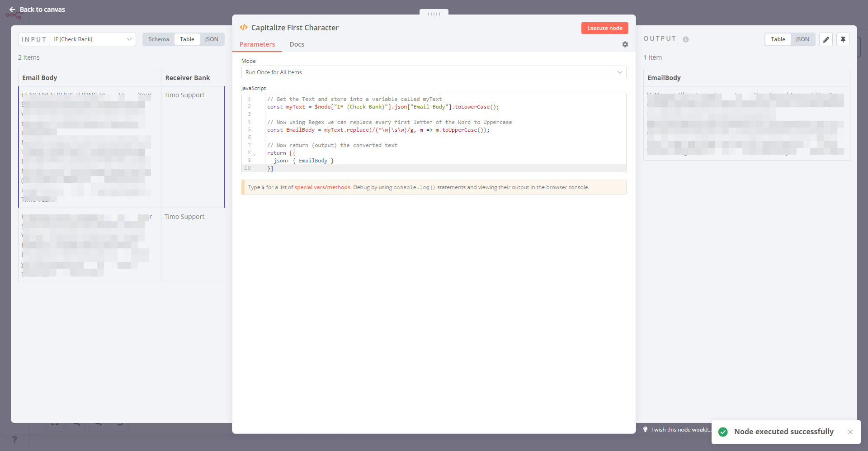Switch output view to JSON
The width and height of the screenshot is (868, 451).
[x=802, y=39]
